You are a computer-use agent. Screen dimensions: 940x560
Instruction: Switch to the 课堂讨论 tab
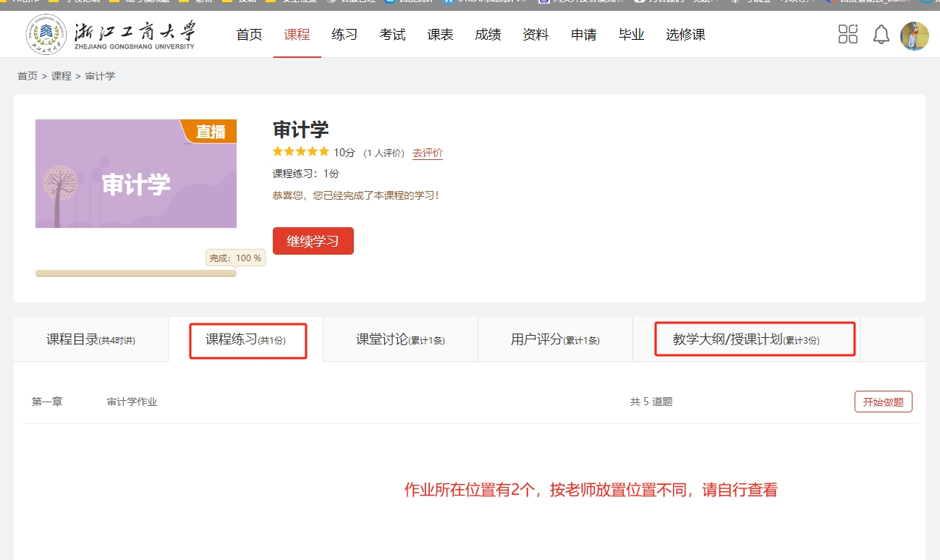point(399,339)
